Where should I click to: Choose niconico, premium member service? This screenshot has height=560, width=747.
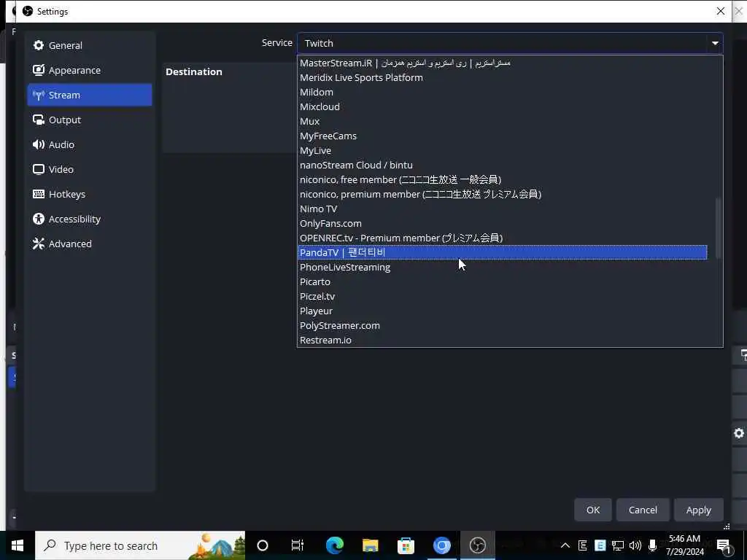(x=503, y=194)
